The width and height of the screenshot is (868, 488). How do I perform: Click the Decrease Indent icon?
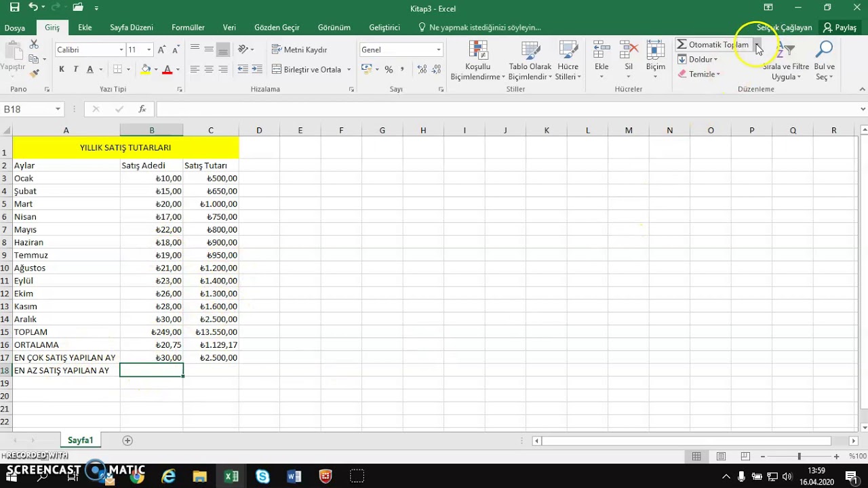click(242, 69)
